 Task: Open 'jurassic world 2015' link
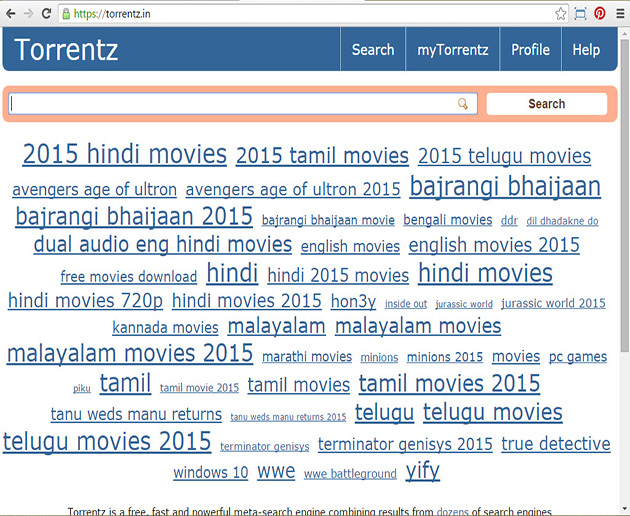(553, 303)
